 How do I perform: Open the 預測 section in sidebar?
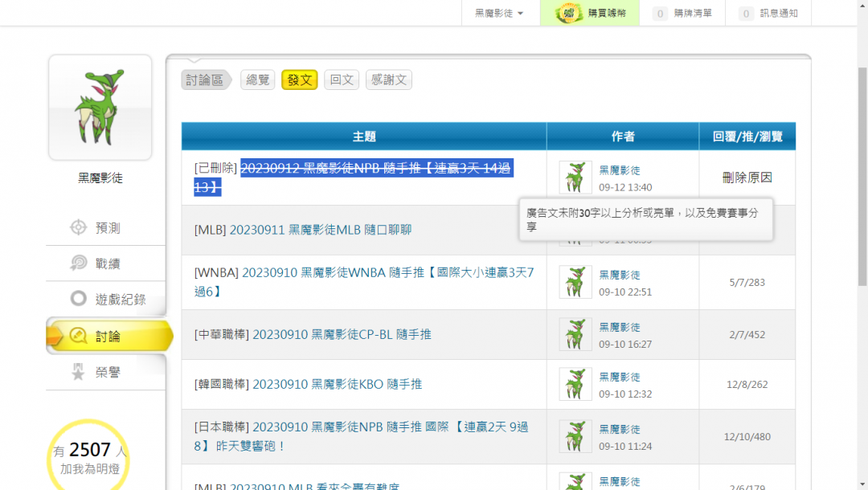(x=106, y=228)
